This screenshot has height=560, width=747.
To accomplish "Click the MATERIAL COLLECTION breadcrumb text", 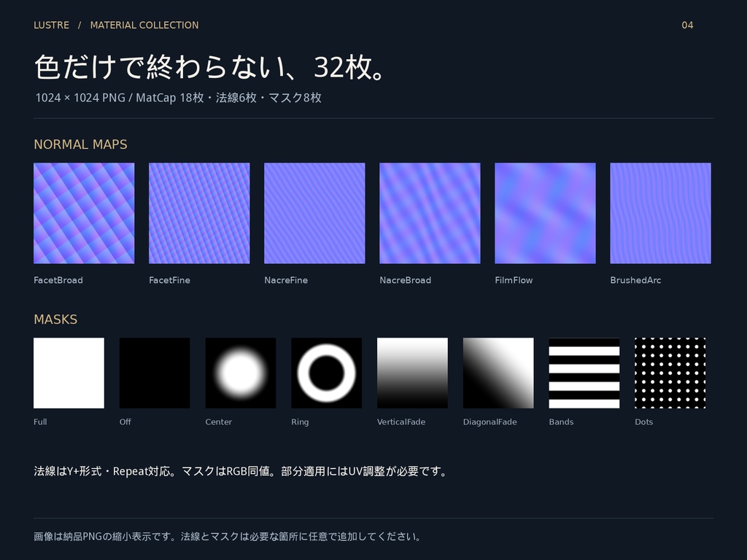I will tap(144, 26).
